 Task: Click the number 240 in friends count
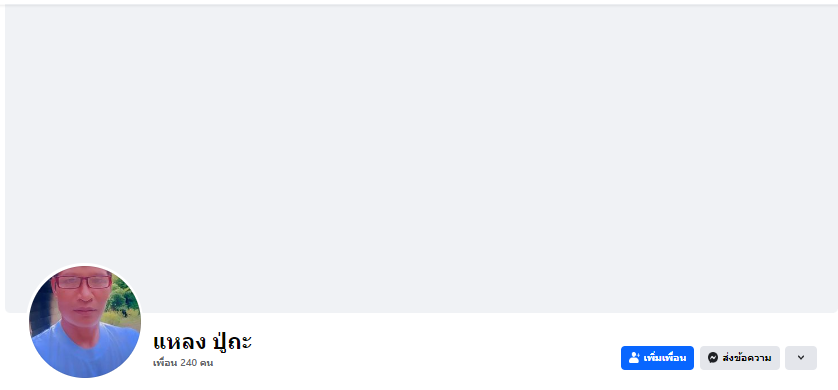pos(189,363)
